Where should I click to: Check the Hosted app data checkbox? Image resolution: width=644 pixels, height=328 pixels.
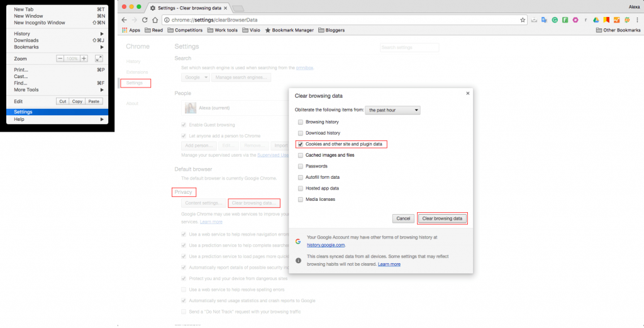coord(301,188)
